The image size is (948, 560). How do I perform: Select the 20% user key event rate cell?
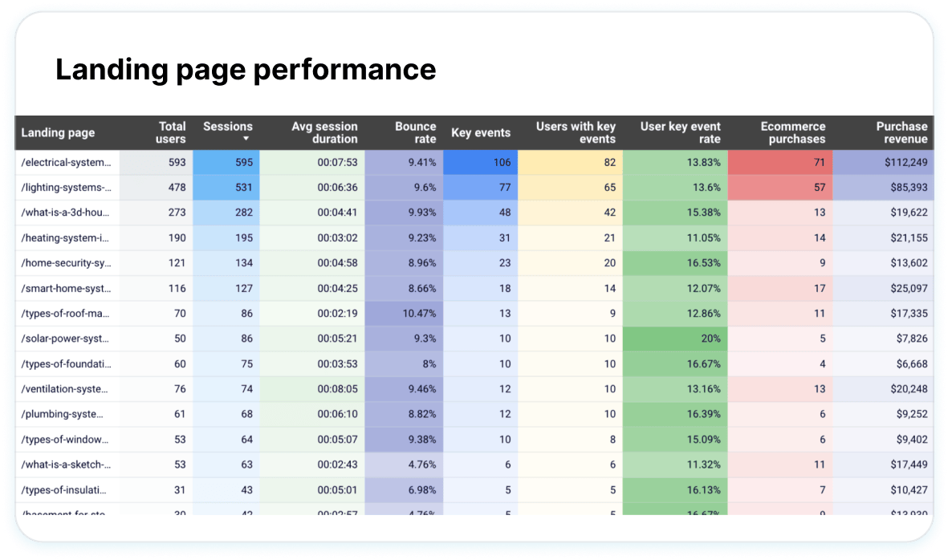coord(678,339)
